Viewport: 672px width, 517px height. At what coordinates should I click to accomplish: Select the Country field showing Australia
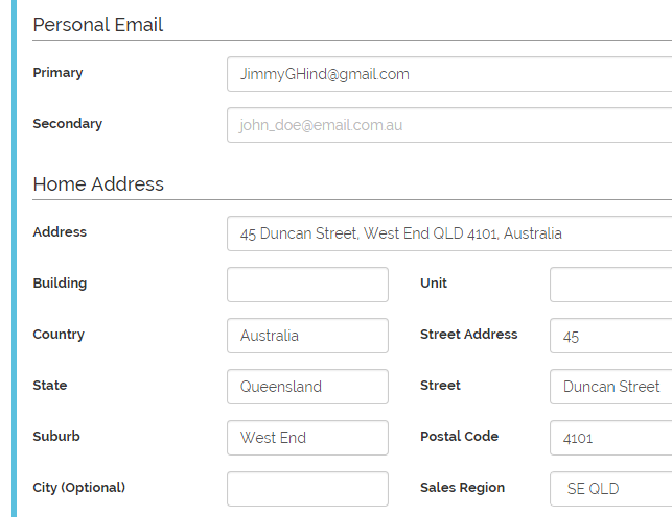(x=308, y=335)
